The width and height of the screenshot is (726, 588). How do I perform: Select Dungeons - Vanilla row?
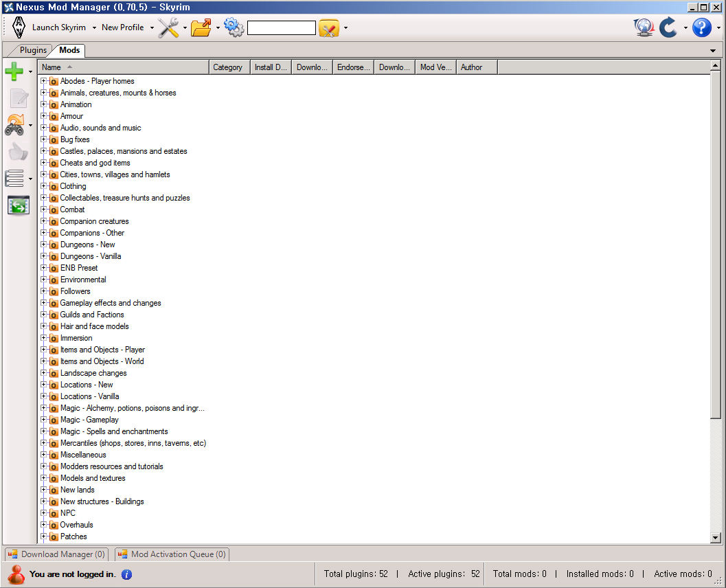click(x=91, y=256)
